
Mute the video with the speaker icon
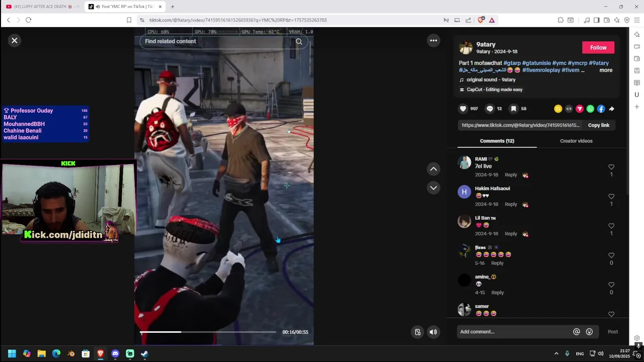[433, 332]
